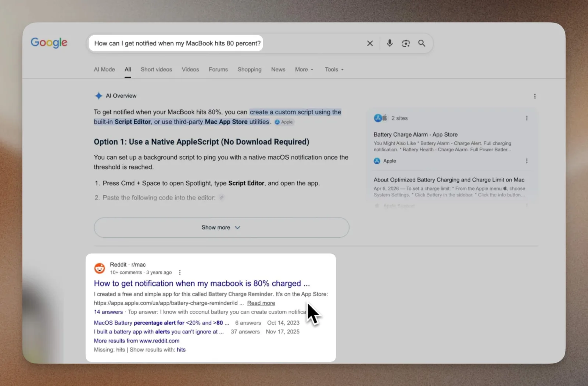Open the News tab
Viewport: 588px width, 386px height.
coord(278,69)
